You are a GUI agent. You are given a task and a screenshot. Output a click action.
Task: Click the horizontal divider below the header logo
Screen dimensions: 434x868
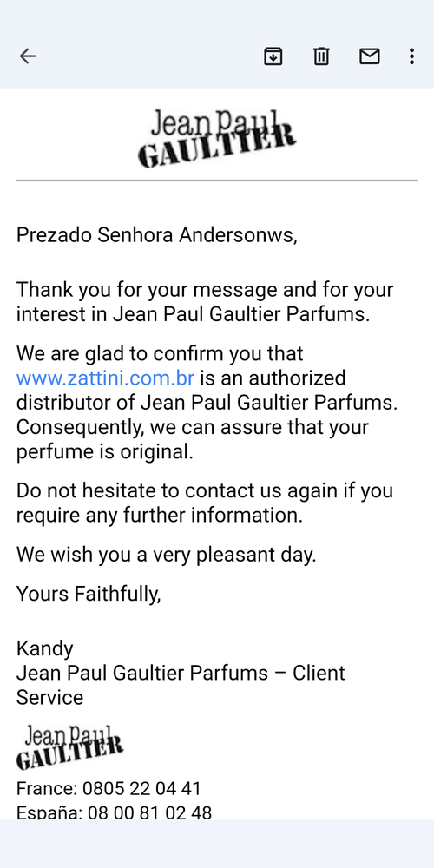216,180
